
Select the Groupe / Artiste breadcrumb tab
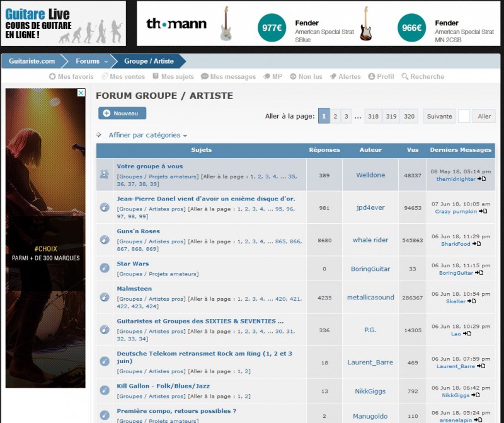pos(149,62)
